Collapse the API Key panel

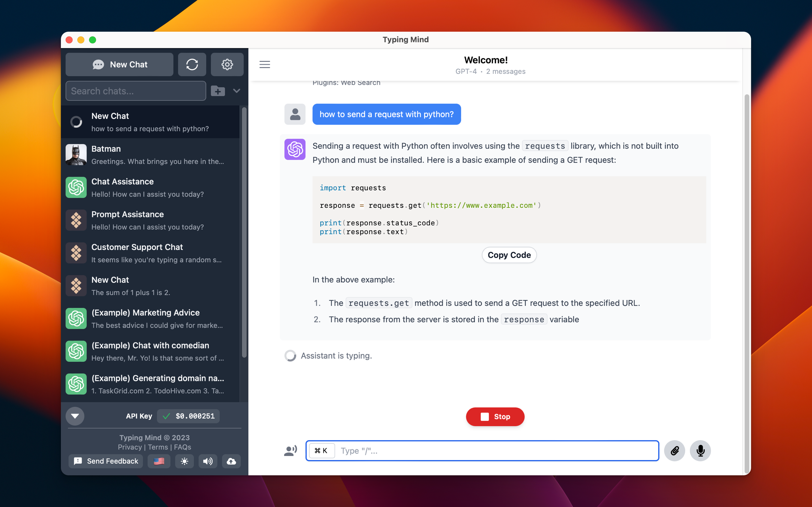click(75, 416)
